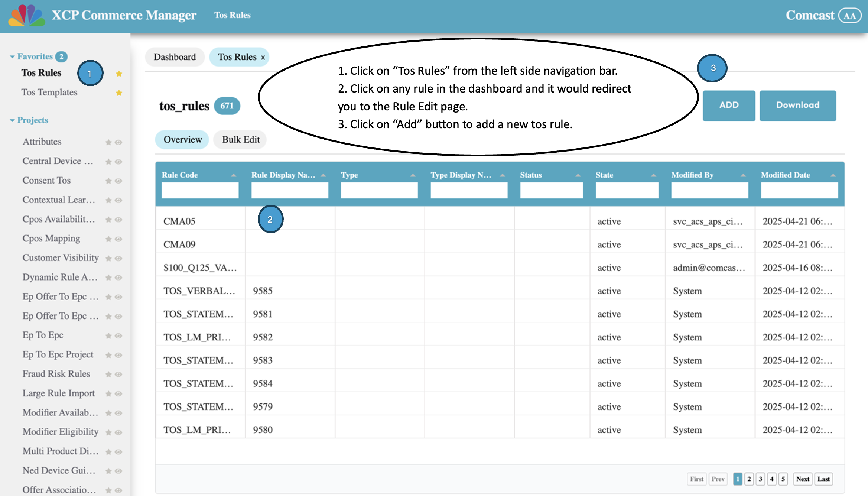
Task: Toggle visibility eye for Ep To Epc
Action: [x=118, y=335]
